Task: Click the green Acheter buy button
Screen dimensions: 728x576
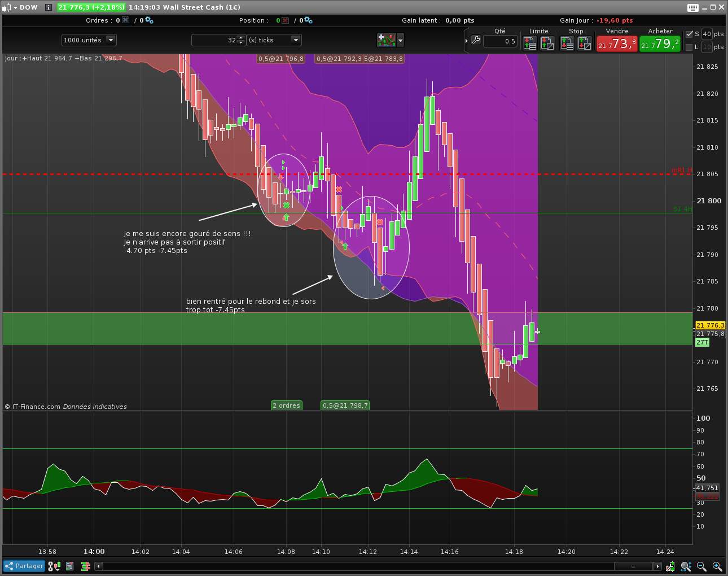Action: click(x=660, y=44)
